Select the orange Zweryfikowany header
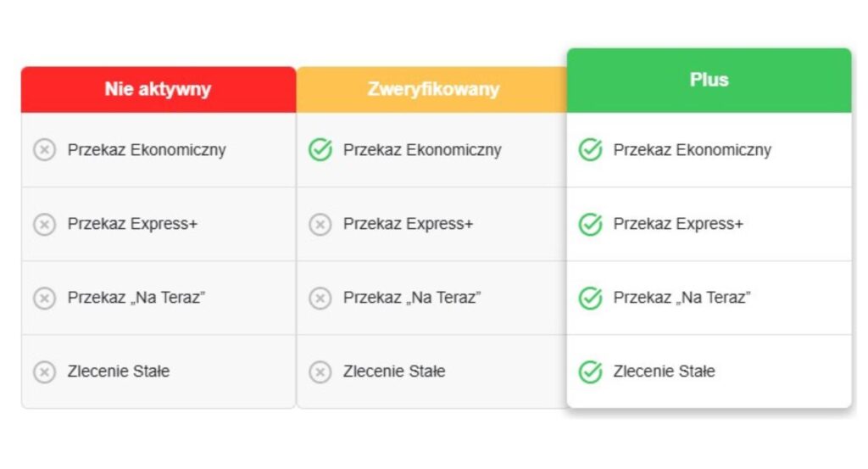This screenshot has height=469, width=868. (431, 90)
